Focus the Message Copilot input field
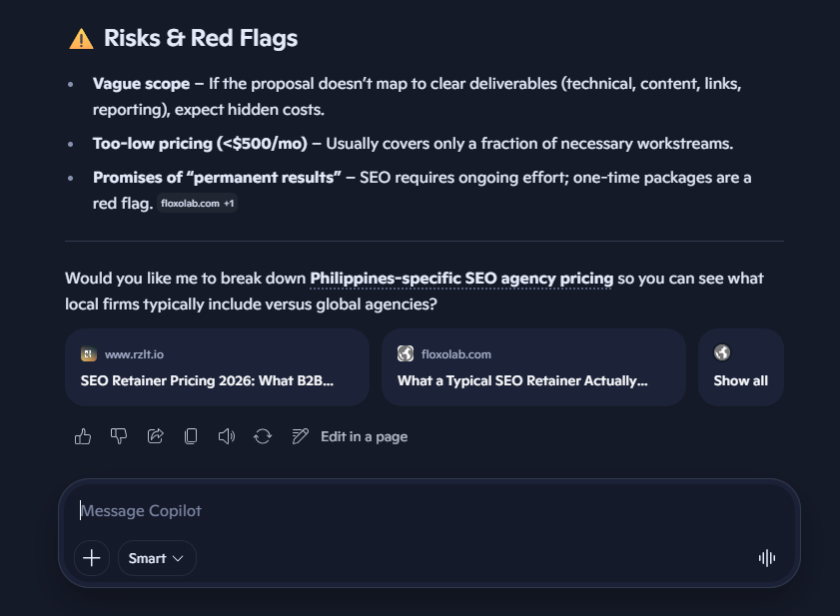 (x=428, y=510)
